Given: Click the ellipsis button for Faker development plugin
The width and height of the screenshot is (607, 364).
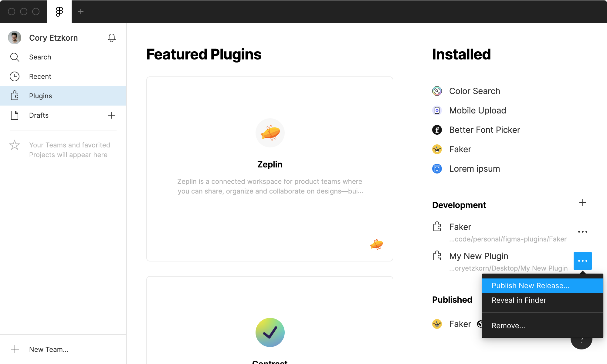Looking at the screenshot, I should point(582,231).
